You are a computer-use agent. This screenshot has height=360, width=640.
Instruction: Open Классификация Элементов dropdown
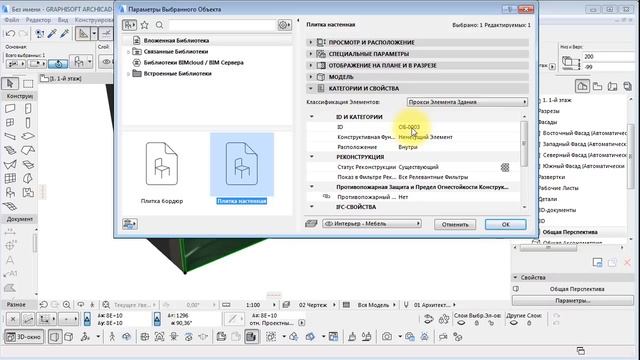(467, 102)
